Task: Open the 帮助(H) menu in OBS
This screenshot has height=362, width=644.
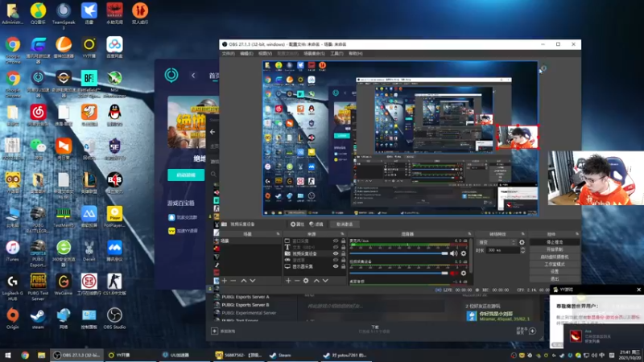Action: [356, 54]
